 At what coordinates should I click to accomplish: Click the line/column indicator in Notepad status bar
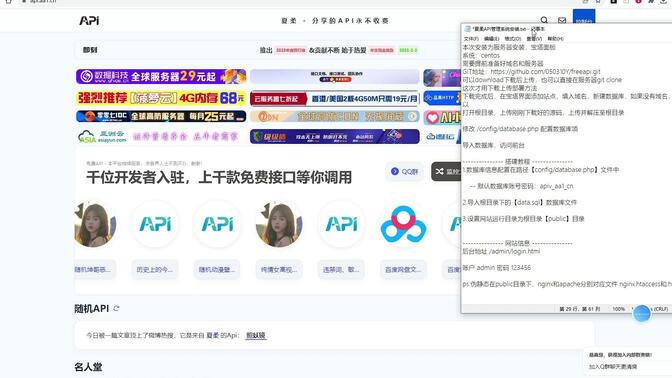point(580,309)
